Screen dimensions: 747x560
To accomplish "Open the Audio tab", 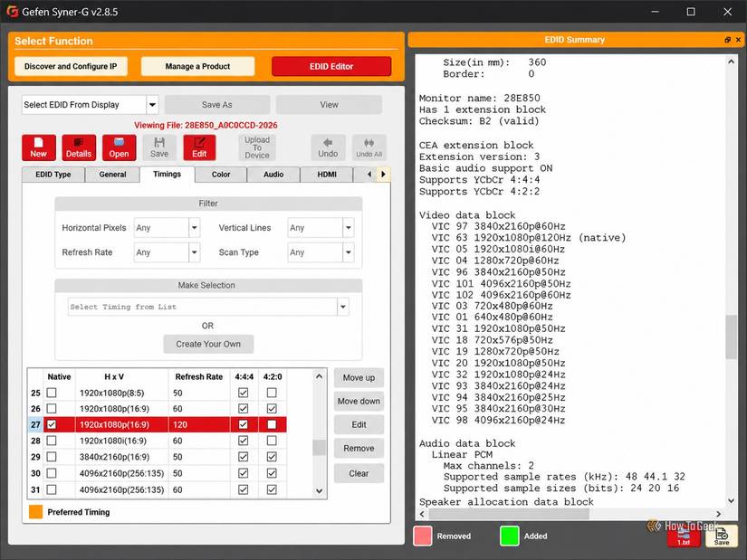I will tap(273, 175).
